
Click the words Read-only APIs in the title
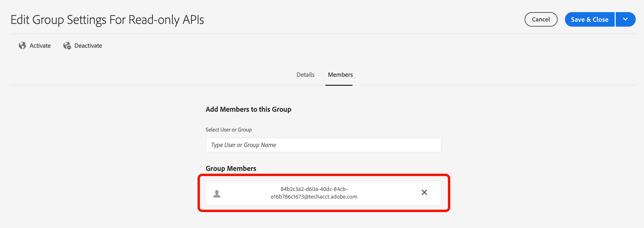click(166, 20)
